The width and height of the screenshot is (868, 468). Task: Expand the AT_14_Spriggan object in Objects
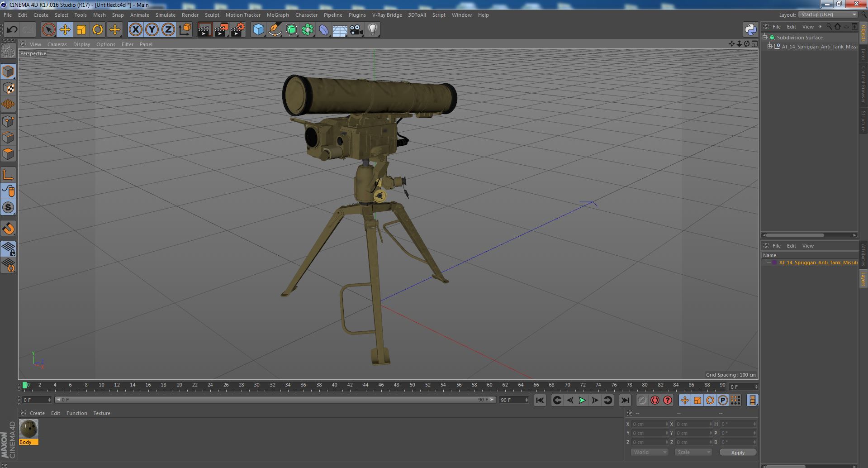pos(770,47)
